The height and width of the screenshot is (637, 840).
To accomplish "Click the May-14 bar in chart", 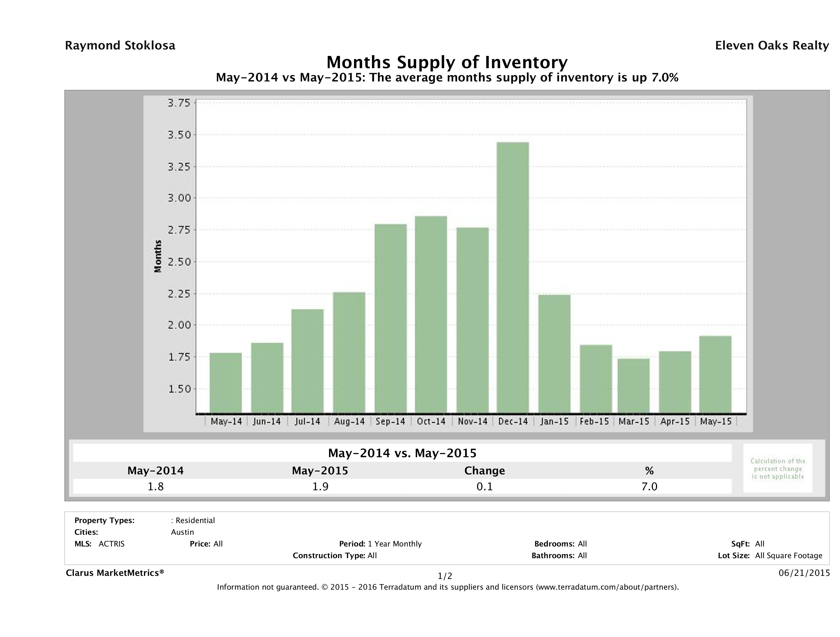I will (x=226, y=383).
